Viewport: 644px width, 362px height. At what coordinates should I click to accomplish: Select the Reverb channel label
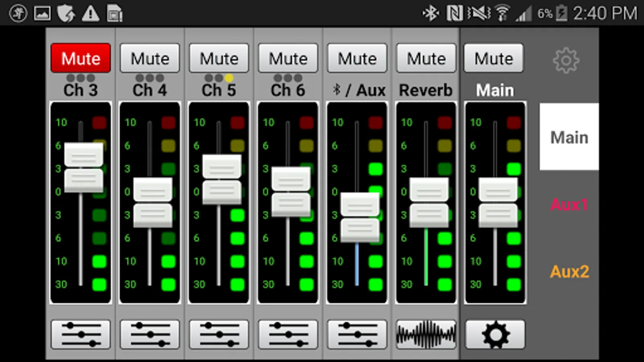click(x=426, y=90)
